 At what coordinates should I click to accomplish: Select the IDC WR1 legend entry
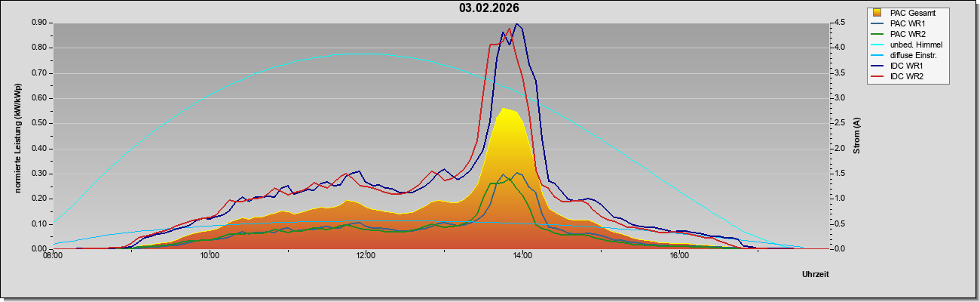[x=907, y=66]
